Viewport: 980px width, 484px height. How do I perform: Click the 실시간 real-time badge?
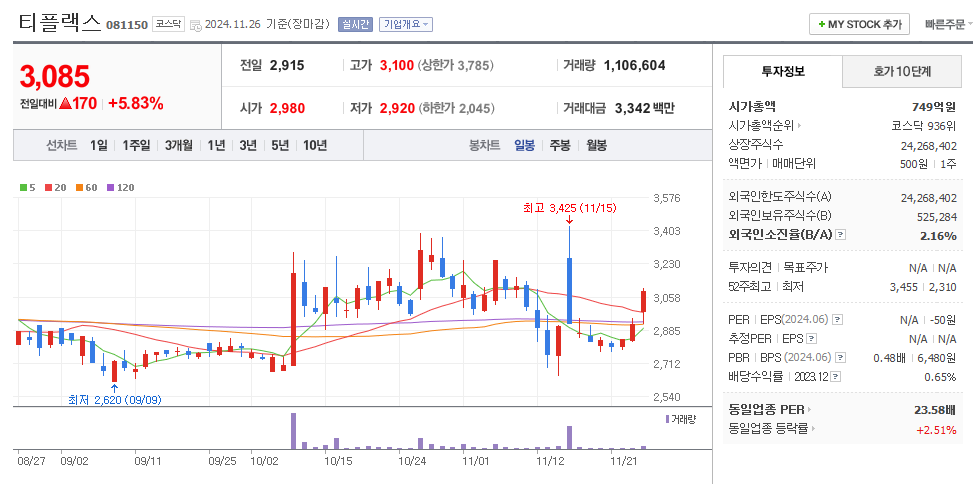tap(356, 24)
